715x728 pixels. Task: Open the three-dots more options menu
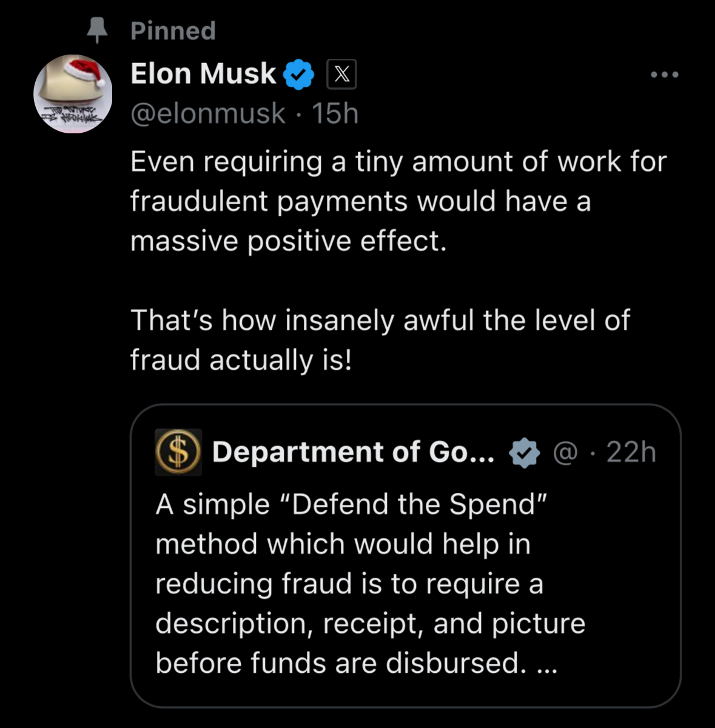tap(664, 75)
